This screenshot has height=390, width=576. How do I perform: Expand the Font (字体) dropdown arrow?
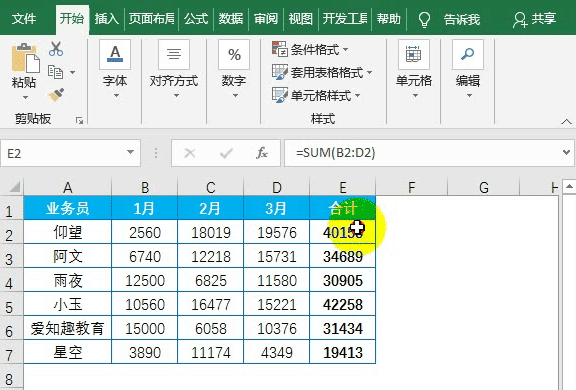[x=116, y=96]
